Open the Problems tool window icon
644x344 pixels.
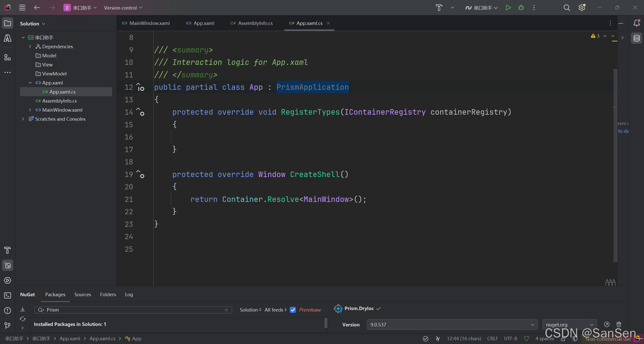tap(8, 311)
